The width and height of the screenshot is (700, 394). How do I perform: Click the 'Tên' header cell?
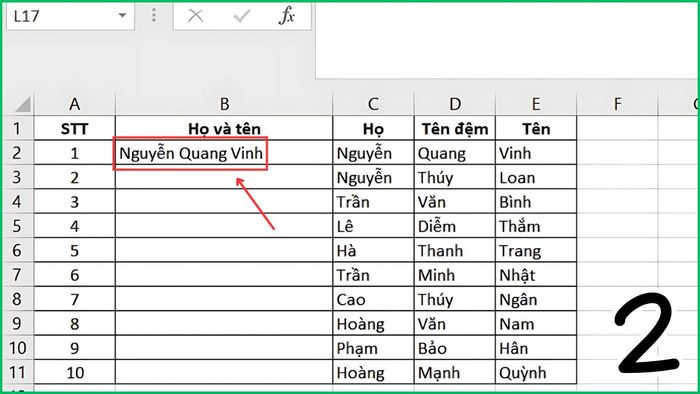click(x=536, y=129)
